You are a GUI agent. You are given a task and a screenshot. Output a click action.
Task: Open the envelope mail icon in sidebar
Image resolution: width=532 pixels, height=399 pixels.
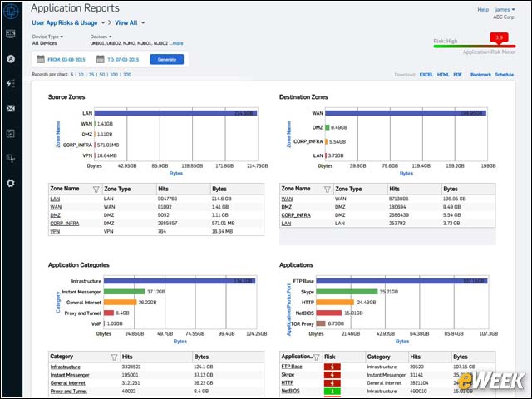coord(11,109)
